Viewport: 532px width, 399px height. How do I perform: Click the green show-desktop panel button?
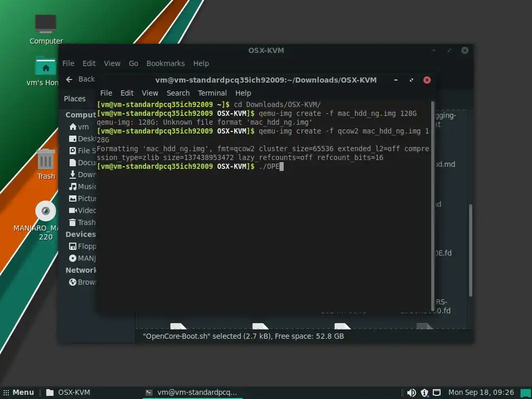(526, 393)
